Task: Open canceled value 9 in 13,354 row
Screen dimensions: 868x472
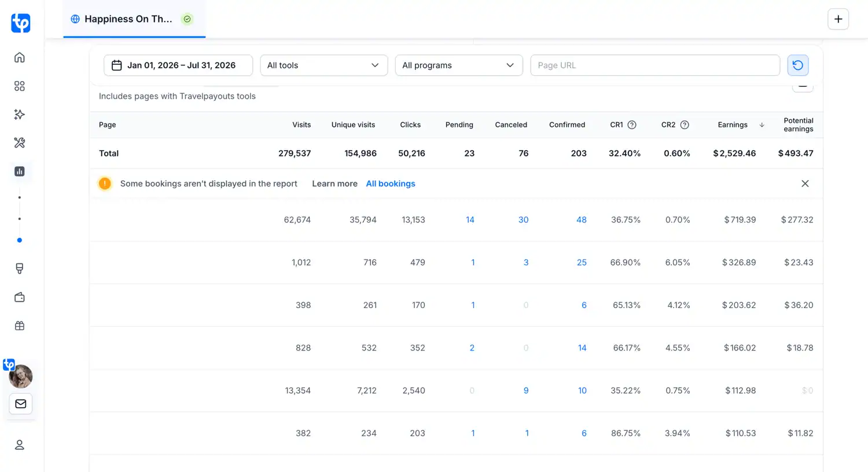Action: pyautogui.click(x=526, y=390)
